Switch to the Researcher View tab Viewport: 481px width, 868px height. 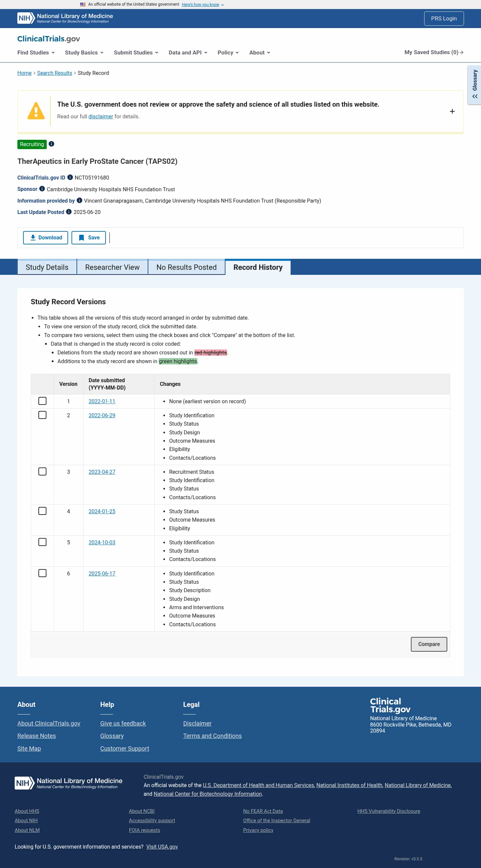pyautogui.click(x=113, y=267)
